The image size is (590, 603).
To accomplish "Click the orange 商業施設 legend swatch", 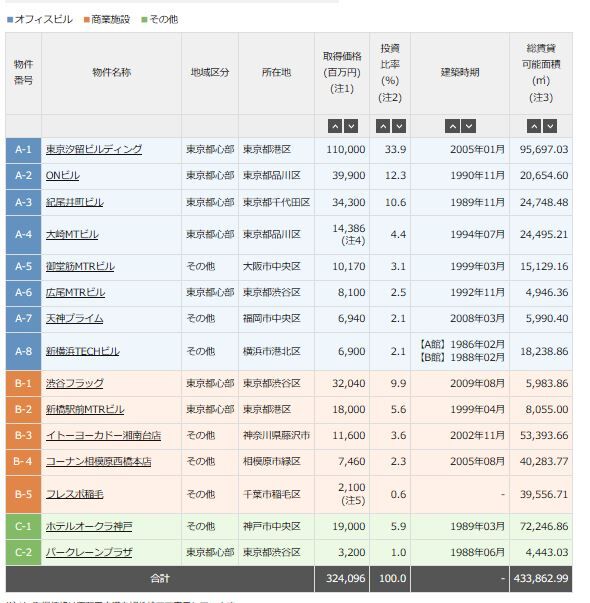I will tap(87, 20).
